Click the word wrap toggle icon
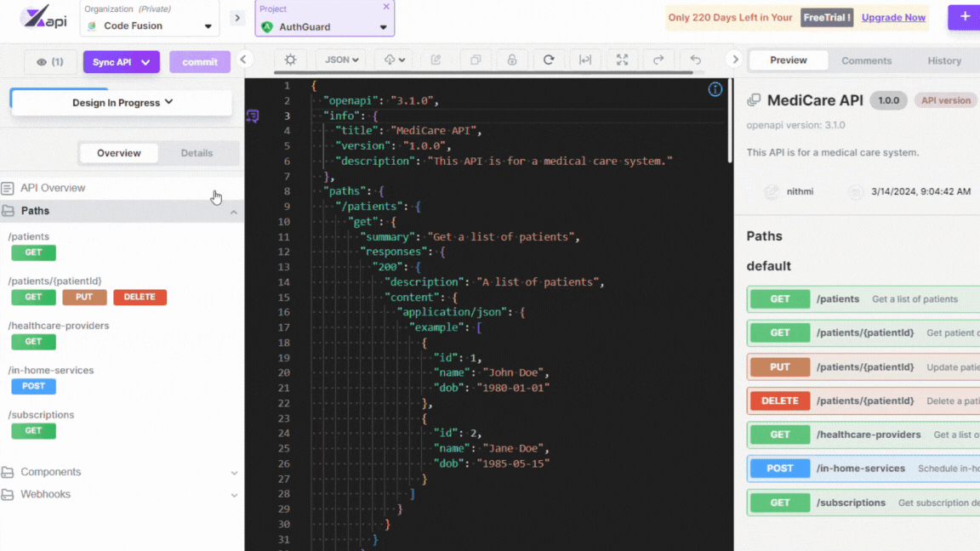The width and height of the screenshot is (980, 551). [x=585, y=60]
